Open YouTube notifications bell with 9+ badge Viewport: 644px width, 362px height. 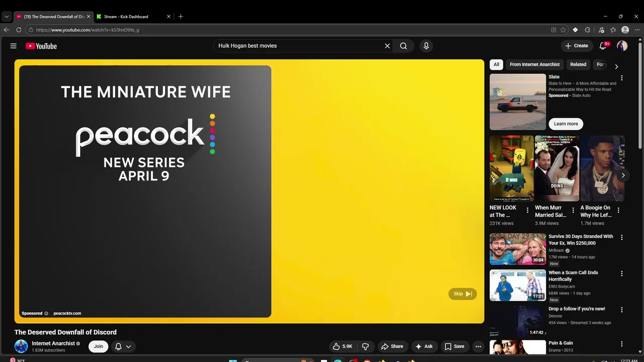tap(603, 46)
